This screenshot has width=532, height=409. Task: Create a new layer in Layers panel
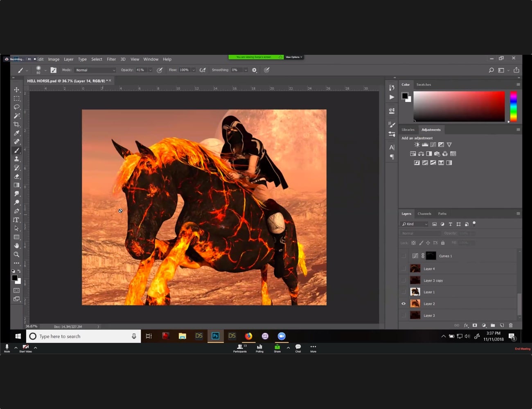(502, 325)
